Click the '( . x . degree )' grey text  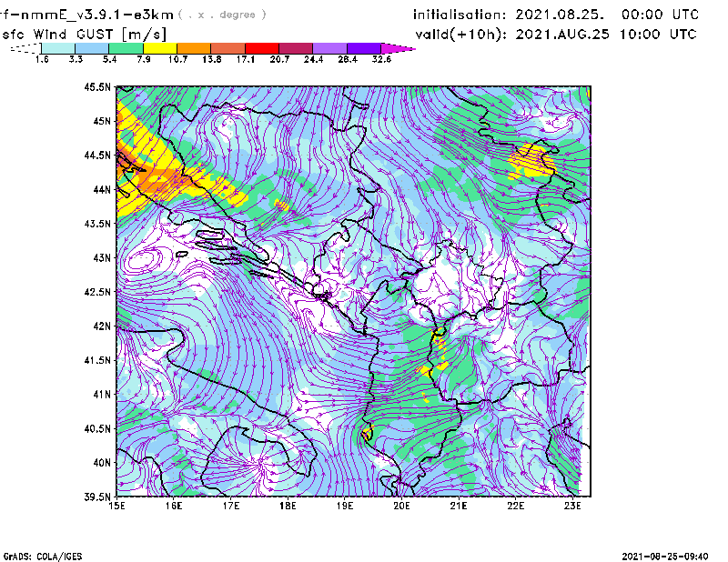pos(222,15)
